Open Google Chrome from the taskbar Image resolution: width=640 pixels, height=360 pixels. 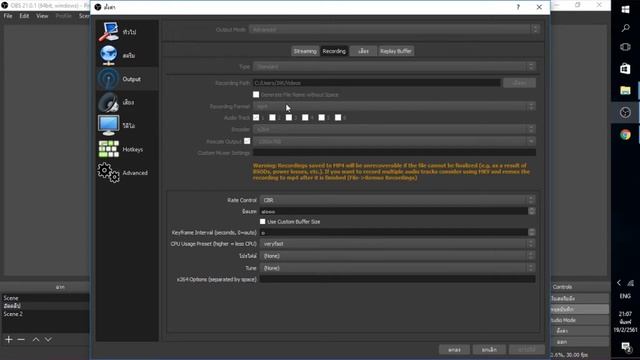click(625, 135)
